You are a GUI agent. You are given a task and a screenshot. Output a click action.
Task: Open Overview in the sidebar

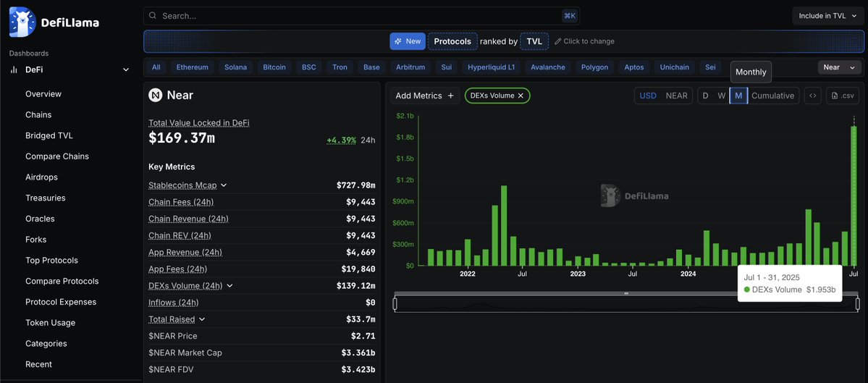tap(43, 94)
